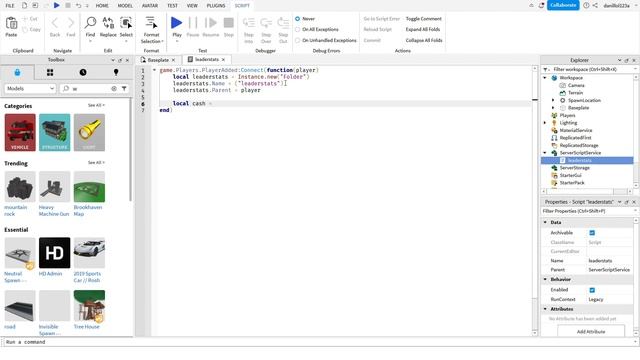The height and width of the screenshot is (360, 640).
Task: Click the new file icon in quick access bar
Action: pos(24,5)
